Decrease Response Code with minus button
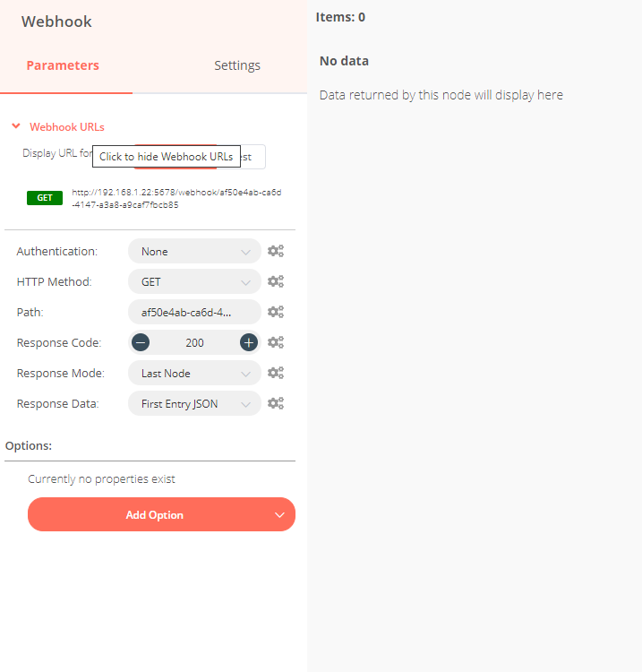Viewport: 642px width, 672px height. (x=141, y=342)
